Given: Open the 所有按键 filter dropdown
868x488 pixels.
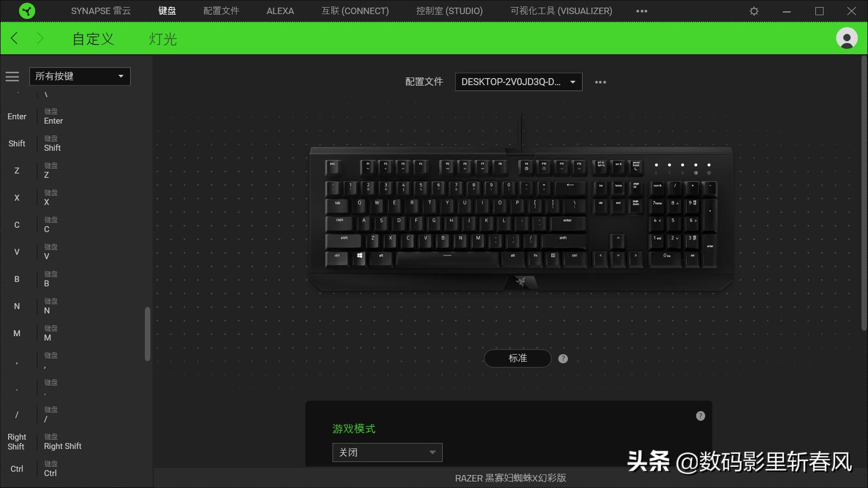Looking at the screenshot, I should tap(80, 76).
